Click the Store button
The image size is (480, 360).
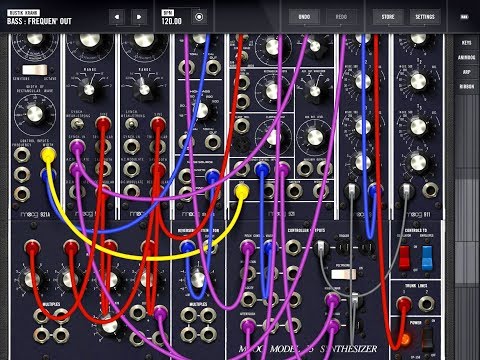388,17
